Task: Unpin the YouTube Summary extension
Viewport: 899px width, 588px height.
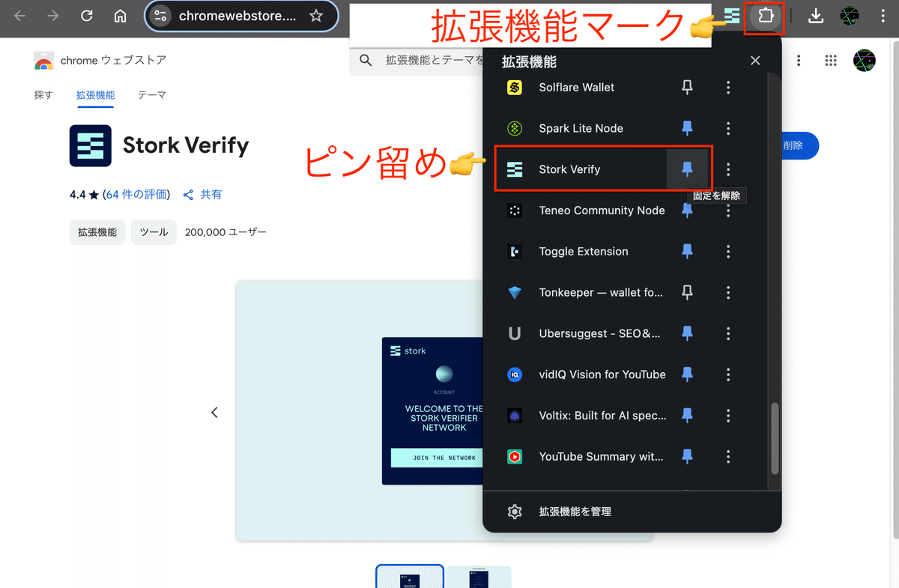Action: point(687,456)
